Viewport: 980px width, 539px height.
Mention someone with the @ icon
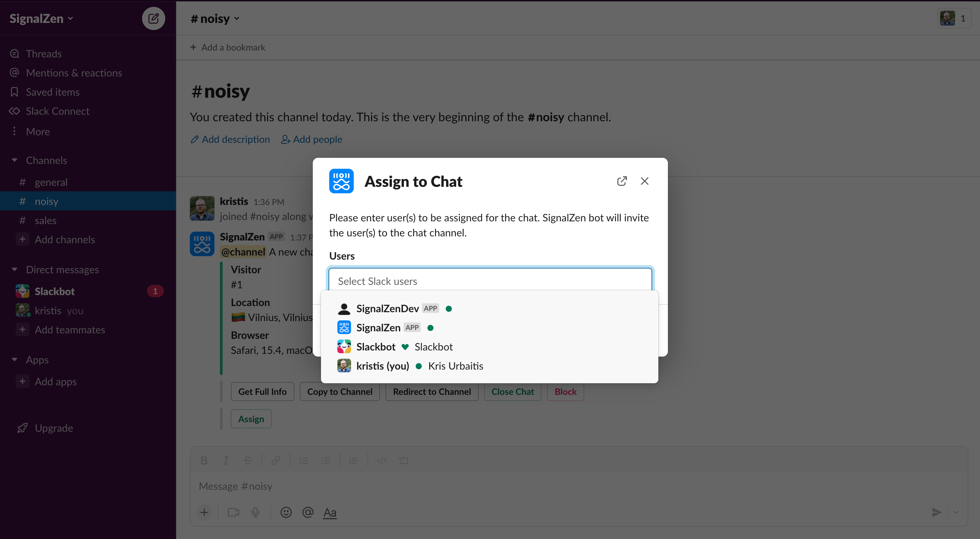pos(308,512)
